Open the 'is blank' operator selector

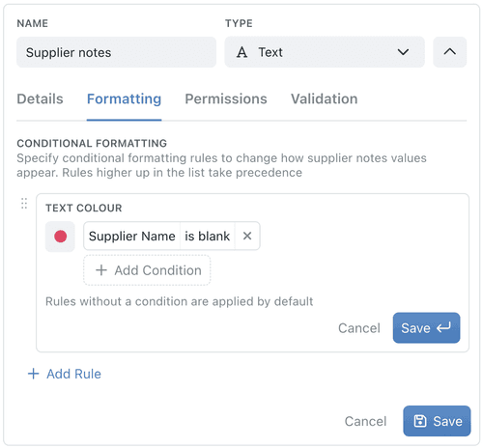coord(208,236)
